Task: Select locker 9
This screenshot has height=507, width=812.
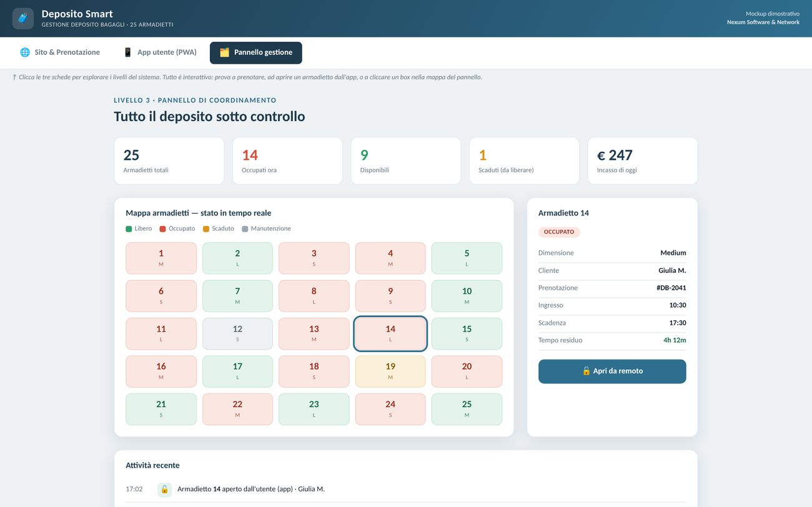Action: (x=390, y=296)
